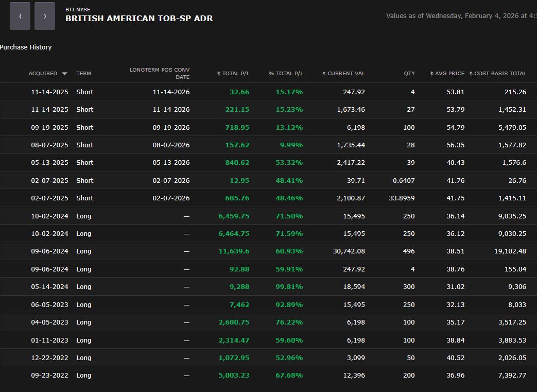Screen dimensions: 537x392
Task: Select cost basis 7,392.77
Action: pos(512,375)
